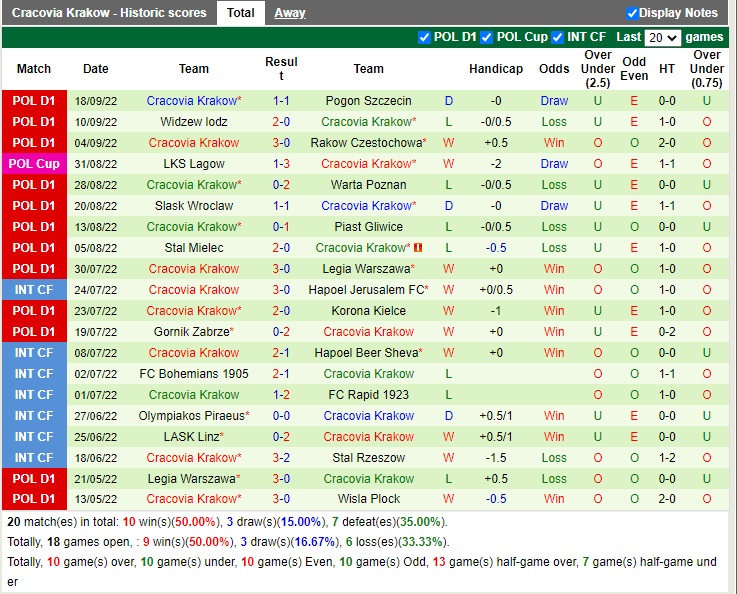The height and width of the screenshot is (594, 737).
Task: Click Legia Warszawa in 30/07/22 row
Action: point(368,268)
